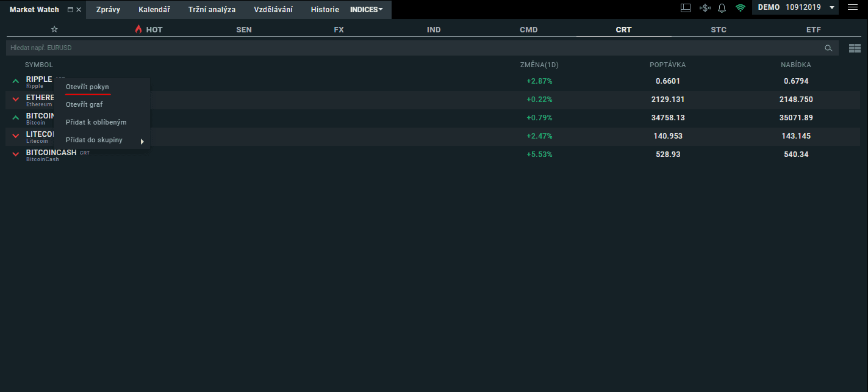Switch to the FX tab

339,29
